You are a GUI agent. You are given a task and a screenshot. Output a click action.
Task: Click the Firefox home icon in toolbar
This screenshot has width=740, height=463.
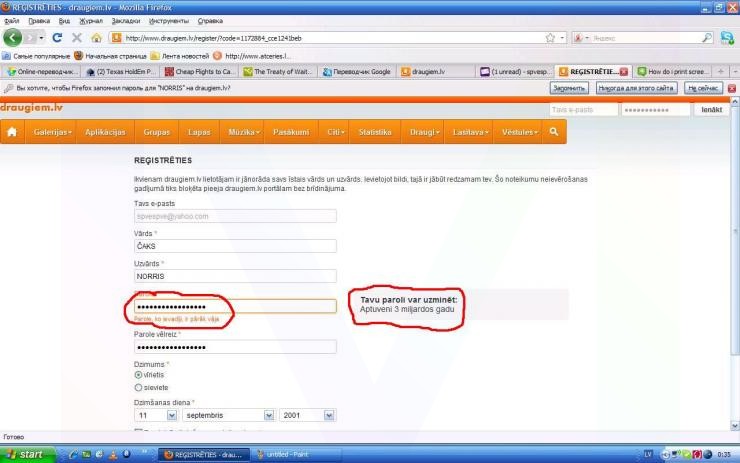96,38
